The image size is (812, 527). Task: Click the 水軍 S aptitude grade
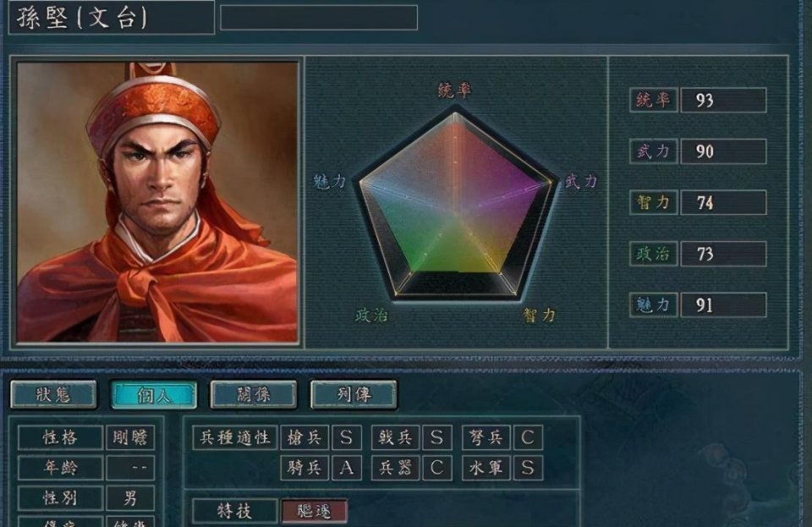click(528, 468)
